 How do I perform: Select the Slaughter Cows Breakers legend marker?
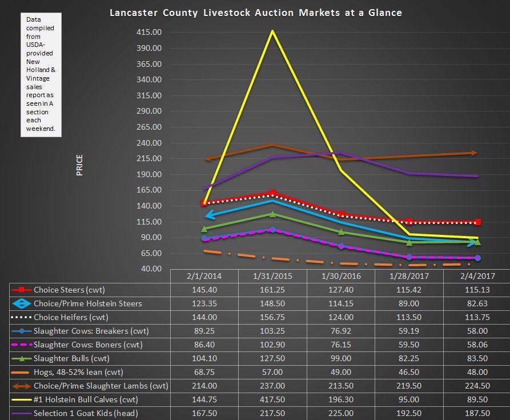click(x=22, y=331)
